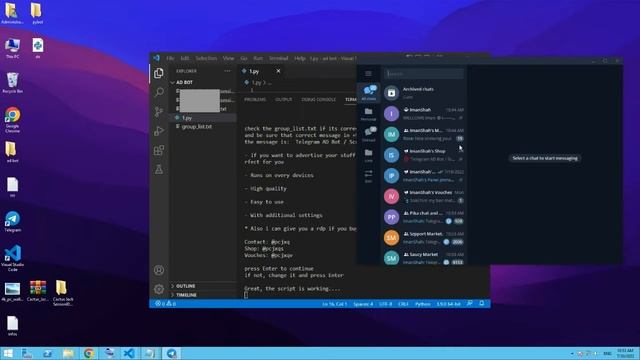Close the 1.py editor tab

click(278, 71)
